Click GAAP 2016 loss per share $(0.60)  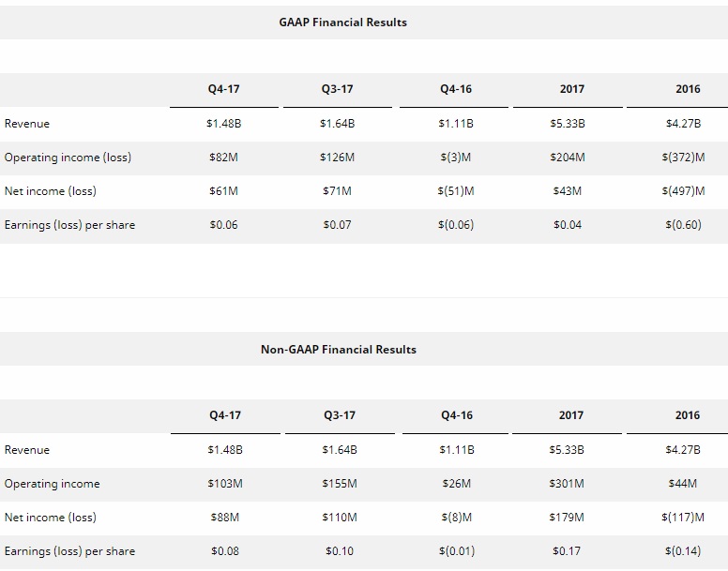(x=683, y=225)
